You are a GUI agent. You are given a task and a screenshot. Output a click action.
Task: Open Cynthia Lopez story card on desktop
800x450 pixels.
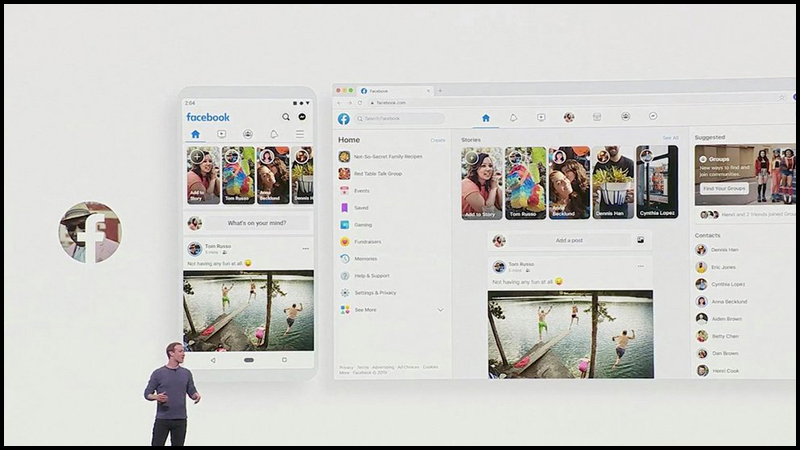pyautogui.click(x=657, y=182)
